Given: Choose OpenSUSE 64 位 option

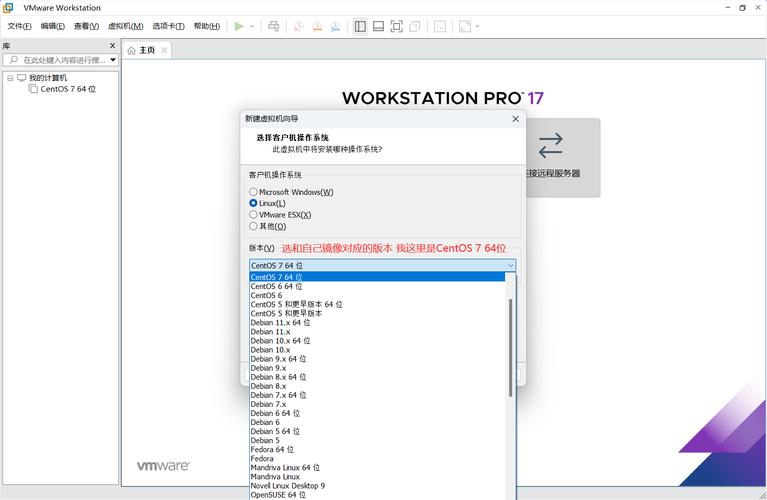Looking at the screenshot, I should 377,495.
